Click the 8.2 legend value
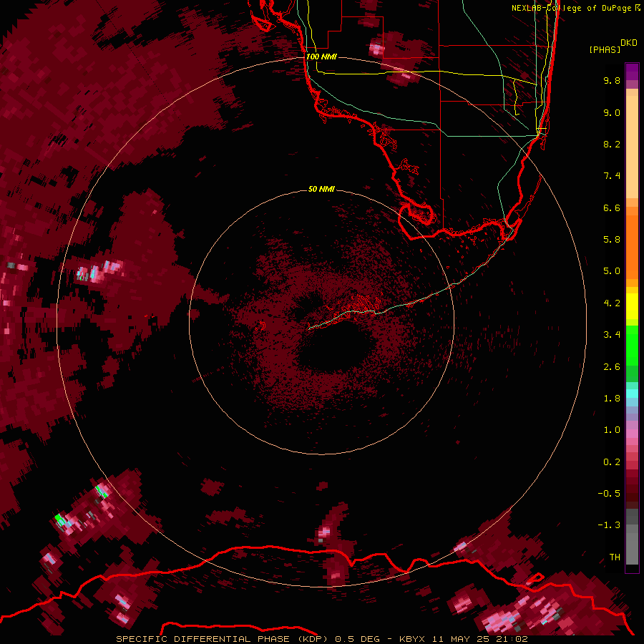 pyautogui.click(x=612, y=144)
